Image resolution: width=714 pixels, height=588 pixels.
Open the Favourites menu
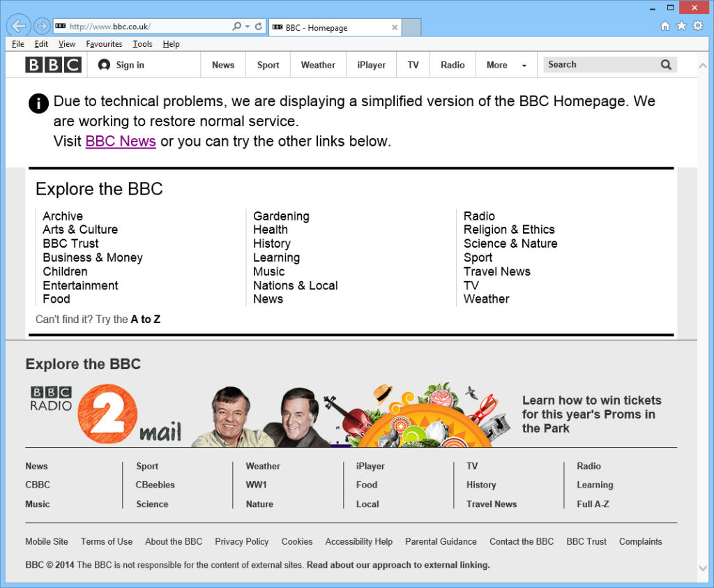(104, 44)
